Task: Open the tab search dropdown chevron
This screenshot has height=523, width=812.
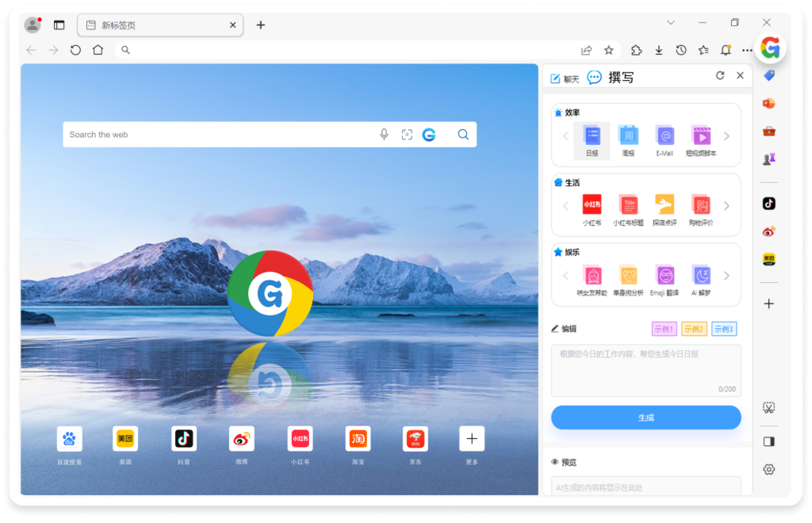Action: tap(671, 23)
